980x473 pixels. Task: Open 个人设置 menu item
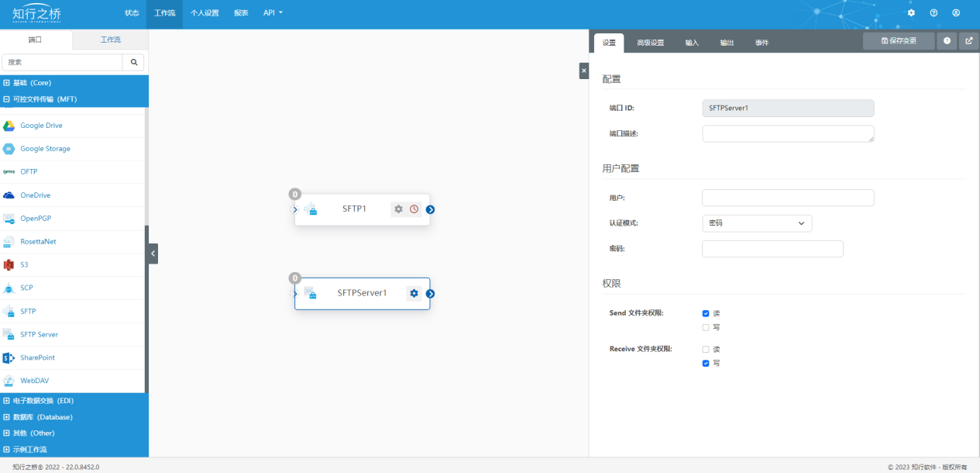[205, 13]
